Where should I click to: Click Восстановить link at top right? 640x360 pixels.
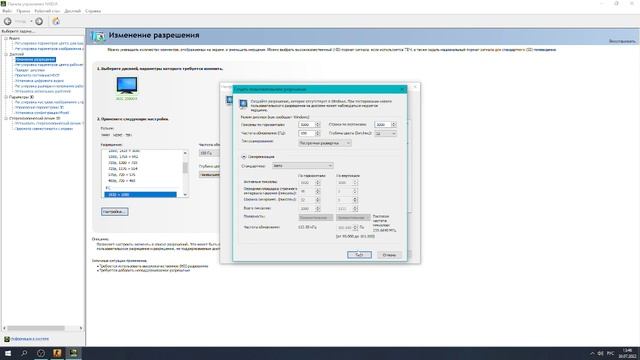622,41
